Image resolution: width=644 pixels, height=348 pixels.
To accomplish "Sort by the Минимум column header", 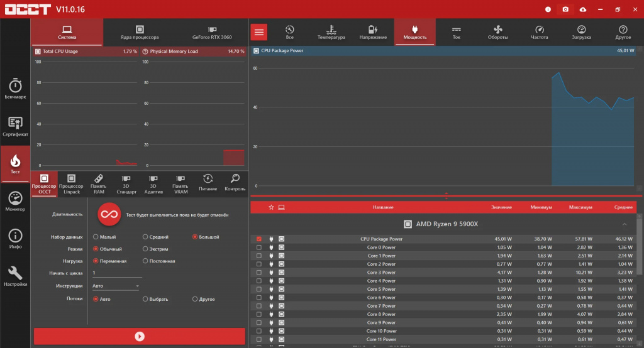I will tap(541, 207).
